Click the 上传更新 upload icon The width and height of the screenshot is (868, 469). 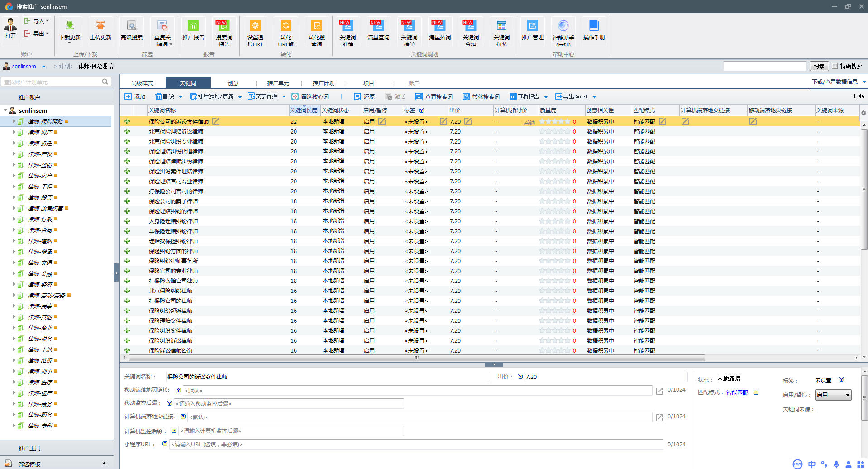click(100, 26)
